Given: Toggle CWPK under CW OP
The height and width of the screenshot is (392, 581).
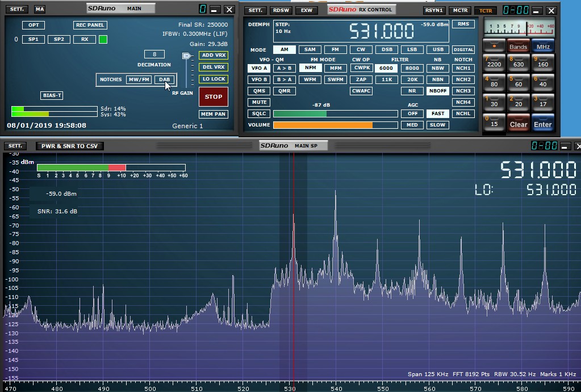Looking at the screenshot, I should (x=361, y=68).
